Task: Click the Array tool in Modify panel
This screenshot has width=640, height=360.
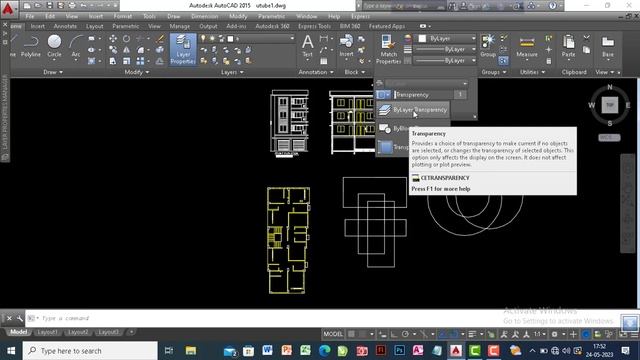Action: (140, 61)
